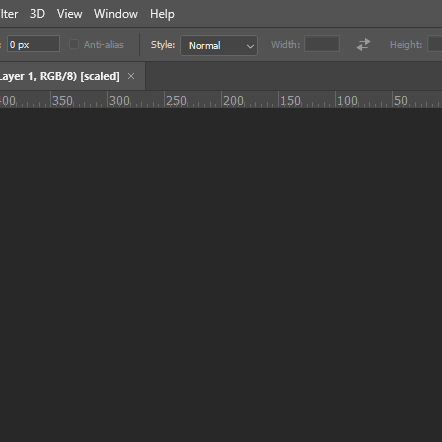
Task: Click the horizontal ruler at 200 mark
Action: (x=233, y=101)
